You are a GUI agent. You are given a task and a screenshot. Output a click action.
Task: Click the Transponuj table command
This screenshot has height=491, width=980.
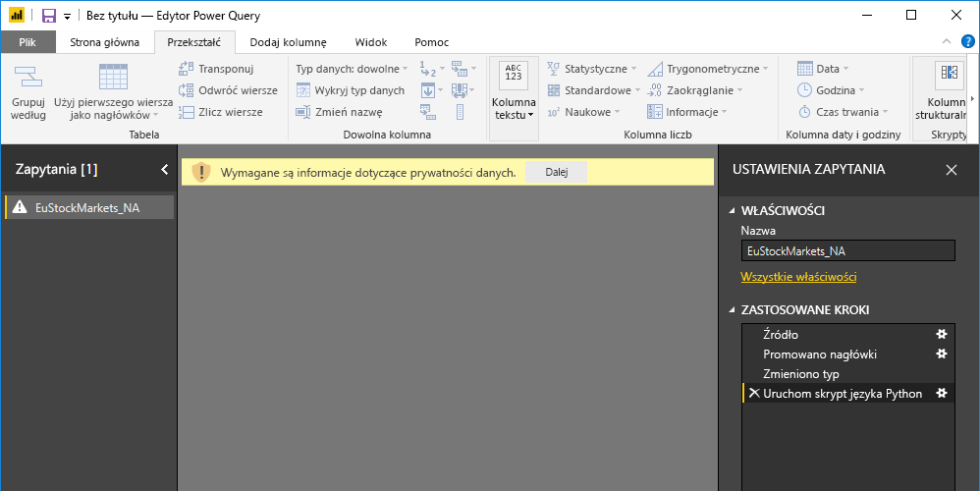coord(216,69)
